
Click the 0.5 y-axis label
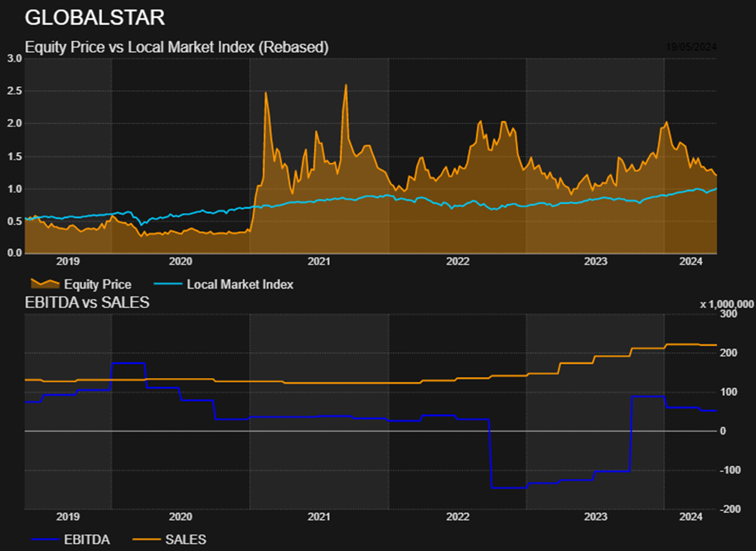click(x=15, y=221)
